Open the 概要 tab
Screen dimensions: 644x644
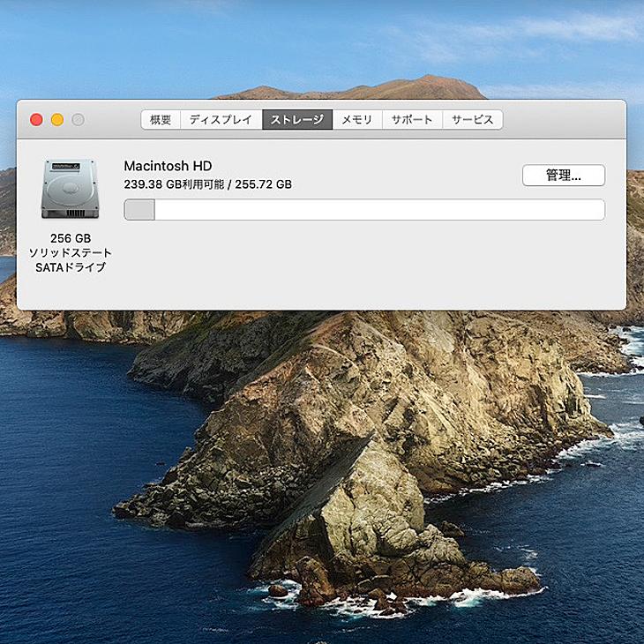160,120
